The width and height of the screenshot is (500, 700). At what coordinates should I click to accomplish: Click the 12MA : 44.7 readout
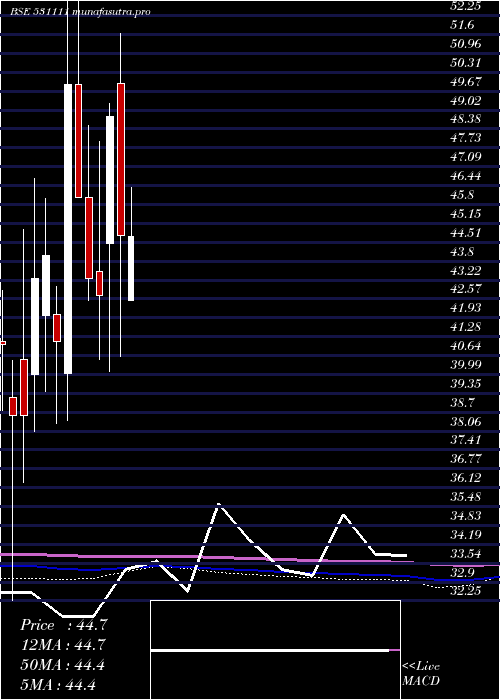click(63, 645)
